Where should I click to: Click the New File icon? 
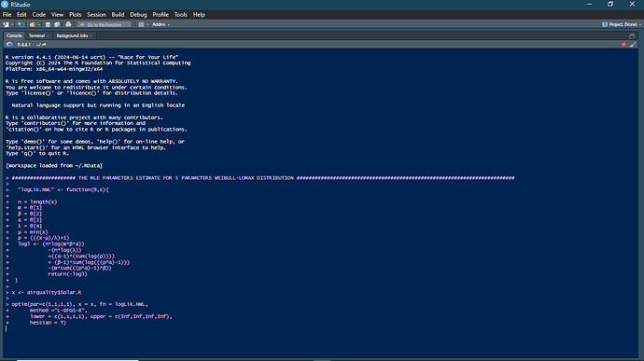click(x=6, y=24)
